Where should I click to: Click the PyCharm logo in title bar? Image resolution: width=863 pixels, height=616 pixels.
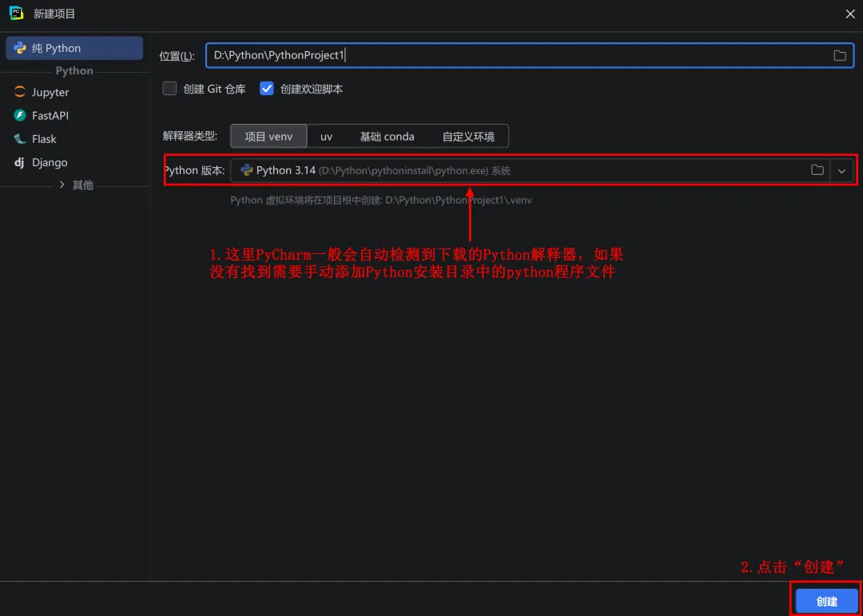[17, 14]
